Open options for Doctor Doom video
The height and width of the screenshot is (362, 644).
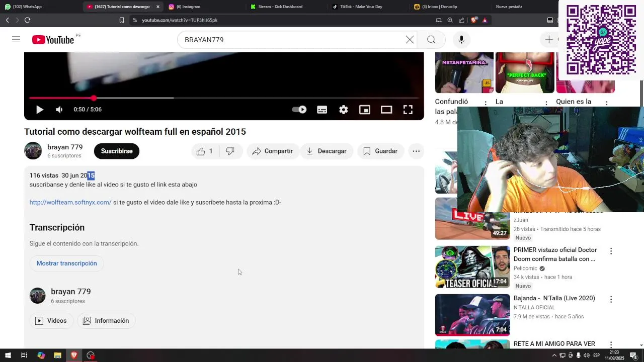(x=611, y=251)
